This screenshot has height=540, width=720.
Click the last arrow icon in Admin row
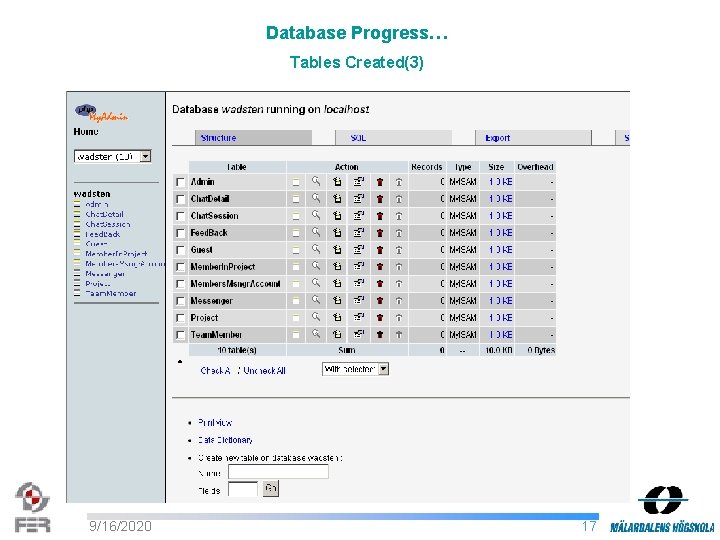click(399, 182)
